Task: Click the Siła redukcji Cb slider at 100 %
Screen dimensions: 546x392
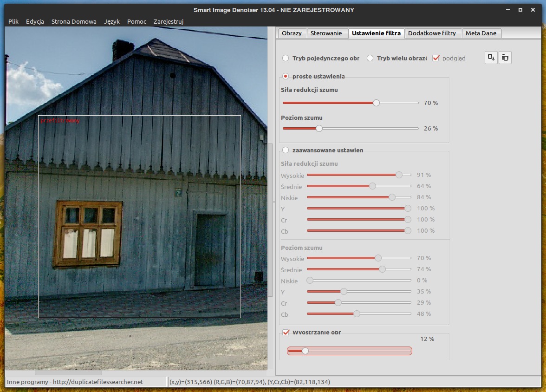Action: point(408,231)
